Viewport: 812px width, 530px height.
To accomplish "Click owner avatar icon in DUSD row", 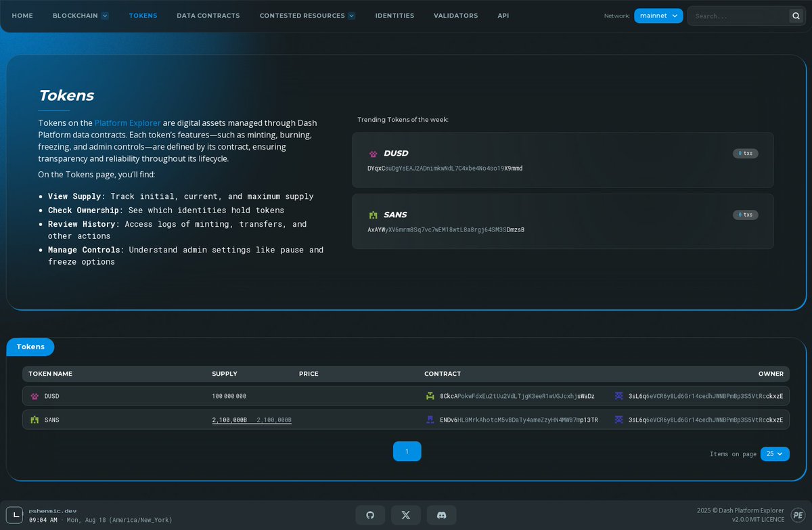I will [618, 396].
